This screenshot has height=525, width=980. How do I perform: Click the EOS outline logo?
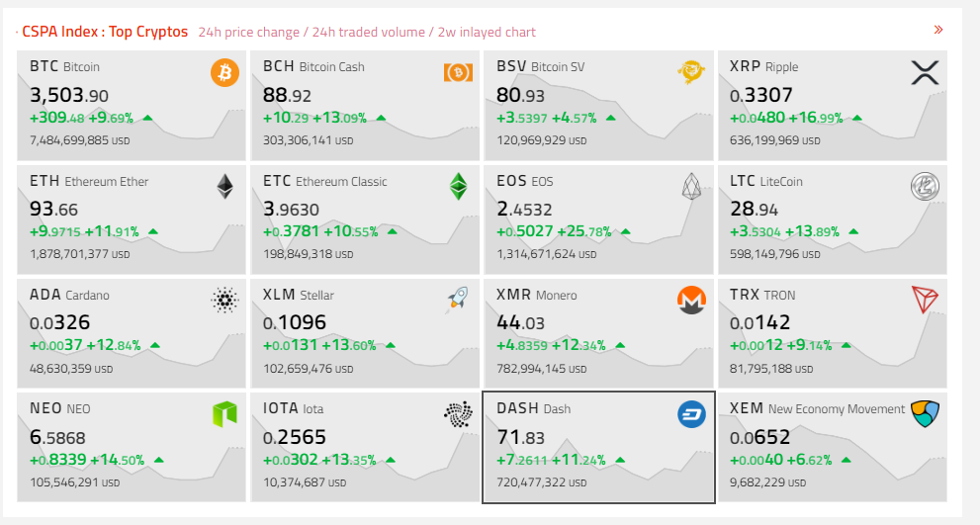[691, 186]
